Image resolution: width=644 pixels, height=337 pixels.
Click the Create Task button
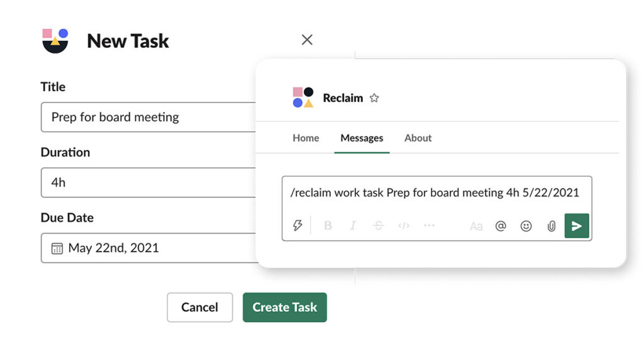(x=284, y=307)
